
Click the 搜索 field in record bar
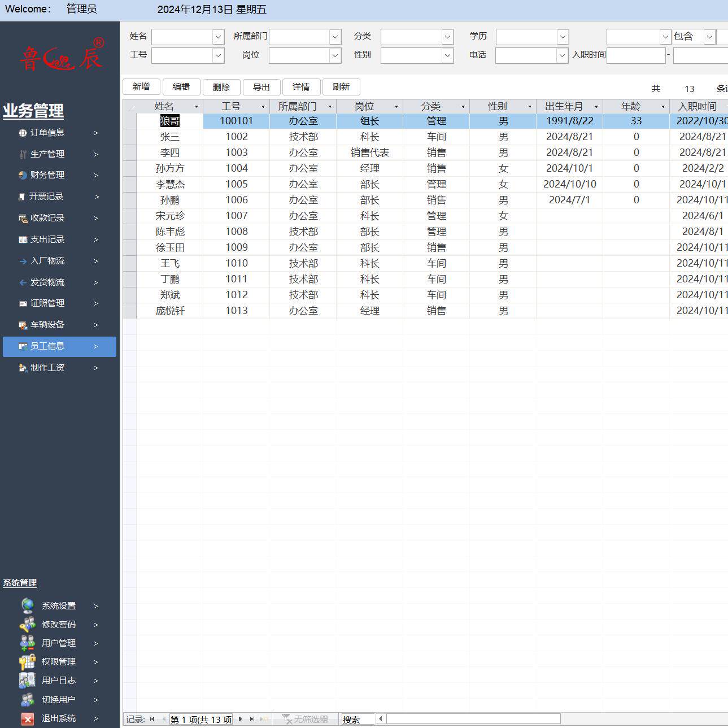pos(358,720)
